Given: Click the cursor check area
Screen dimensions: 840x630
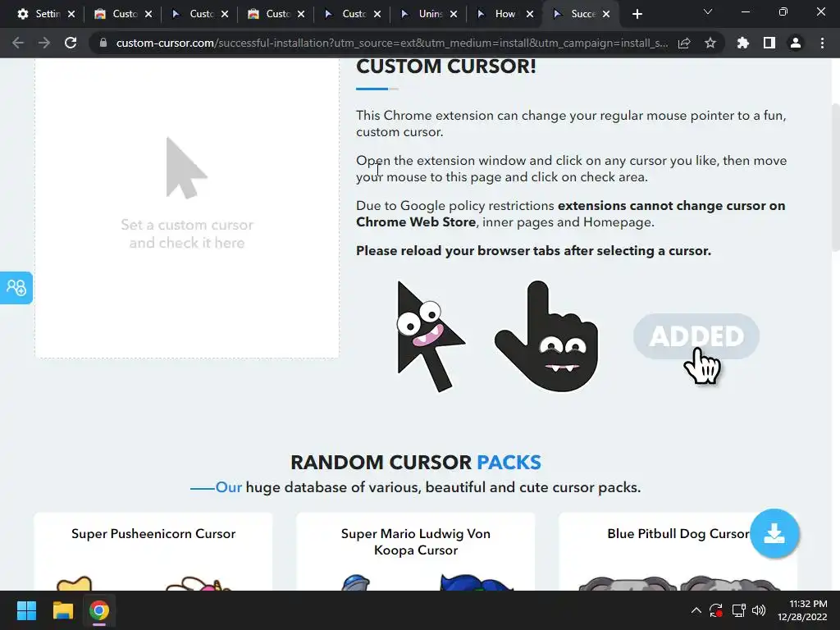Looking at the screenshot, I should coord(187,209).
